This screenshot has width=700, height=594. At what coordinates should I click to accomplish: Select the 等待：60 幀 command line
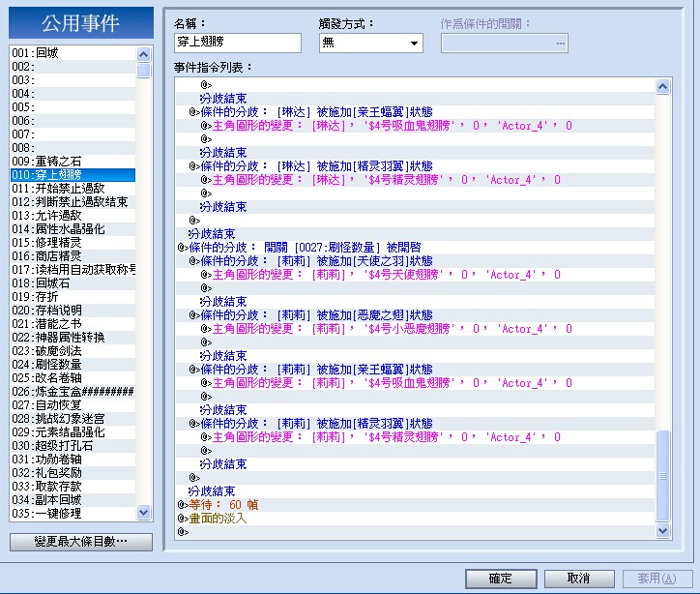[415, 505]
